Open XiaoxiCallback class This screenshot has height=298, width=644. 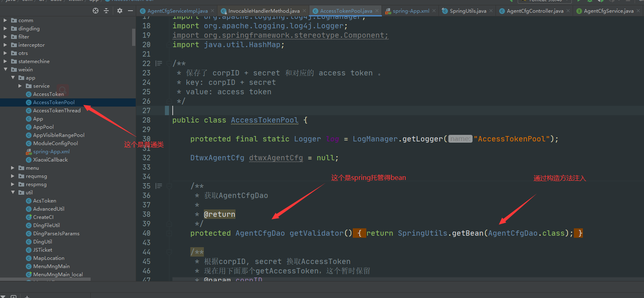pyautogui.click(x=50, y=159)
